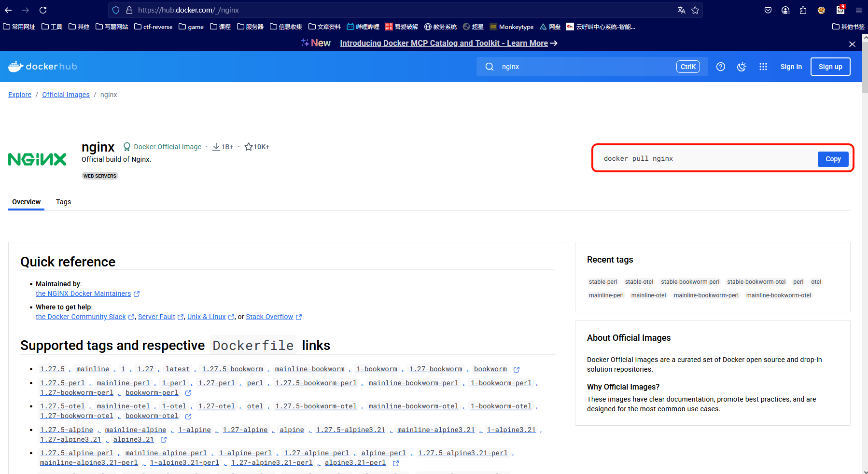Open the browser hamburger menu
The height and width of the screenshot is (474, 868).
[858, 10]
